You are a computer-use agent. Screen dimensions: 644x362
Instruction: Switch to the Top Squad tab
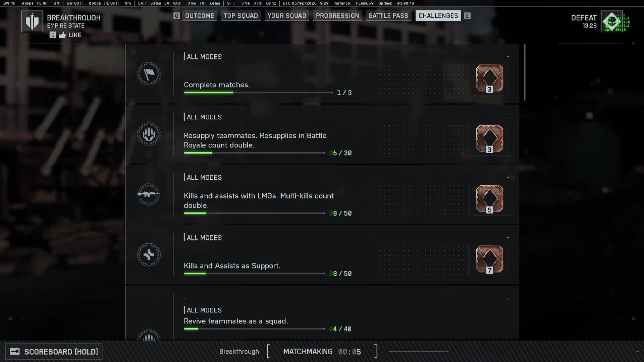tap(241, 16)
